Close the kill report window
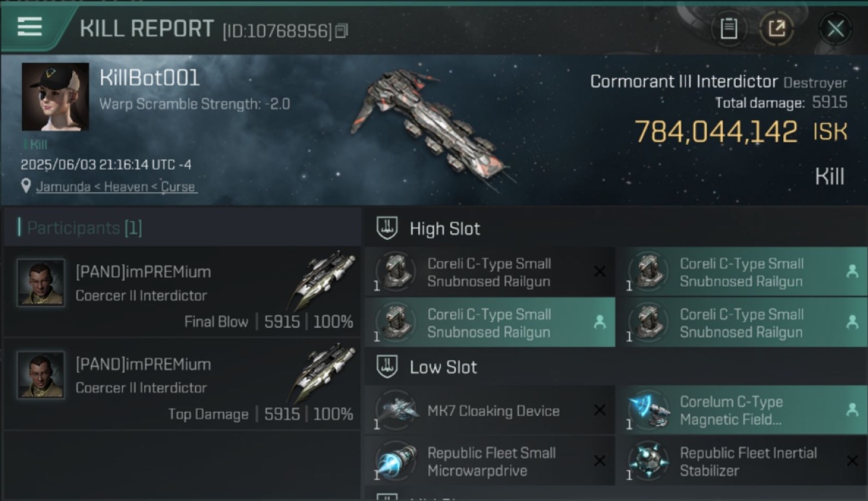 point(835,29)
